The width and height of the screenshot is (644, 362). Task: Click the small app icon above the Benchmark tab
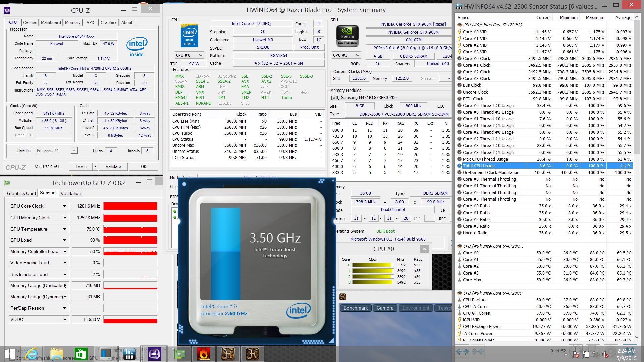[343, 296]
